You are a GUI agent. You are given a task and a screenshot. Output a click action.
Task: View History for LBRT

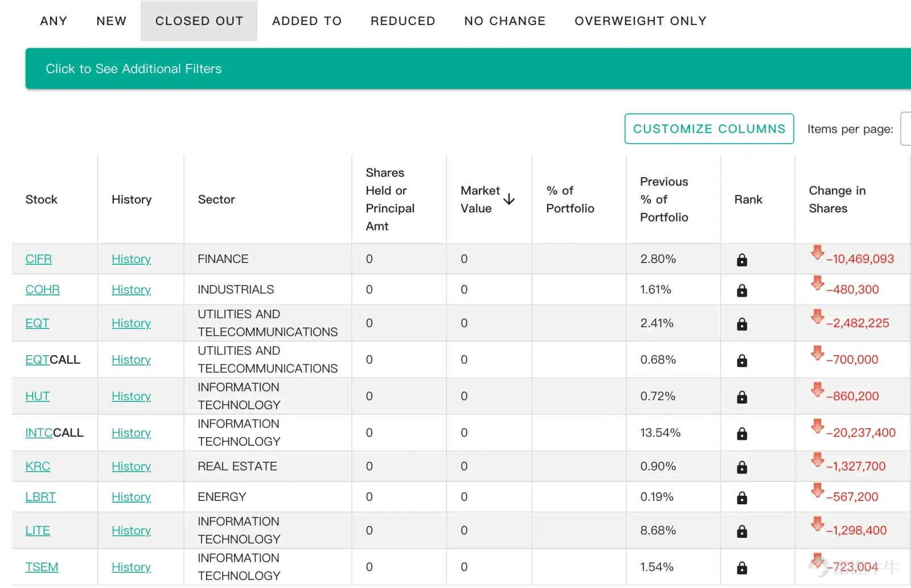coord(132,497)
